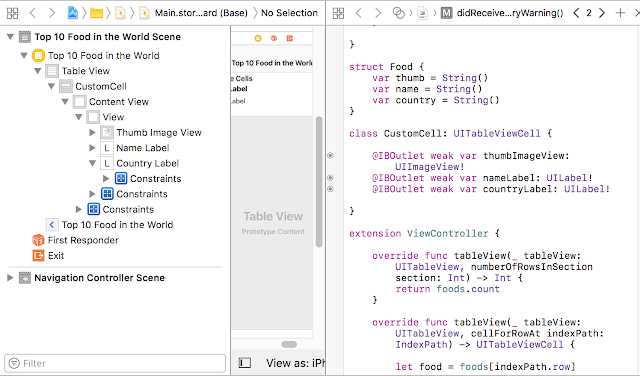Image resolution: width=640 pixels, height=376 pixels.
Task: Click Exit icon in canvas scene dock
Action: (290, 38)
